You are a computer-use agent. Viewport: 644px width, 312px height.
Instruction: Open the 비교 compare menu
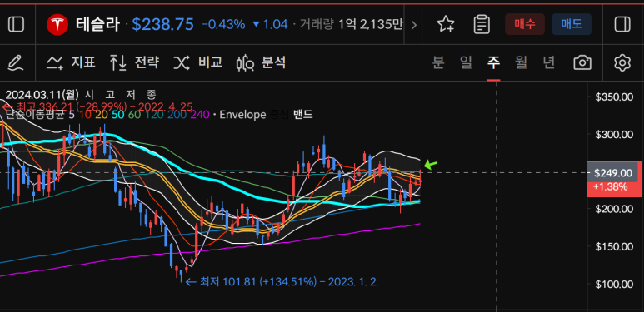tap(198, 62)
